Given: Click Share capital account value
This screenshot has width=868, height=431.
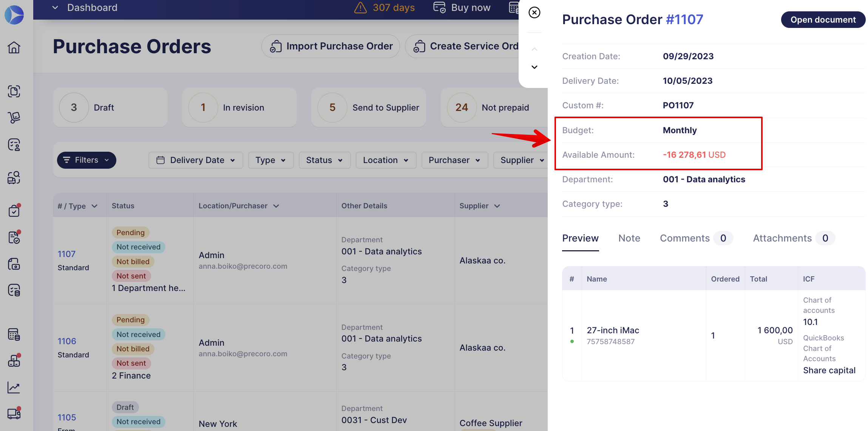Looking at the screenshot, I should pos(829,371).
